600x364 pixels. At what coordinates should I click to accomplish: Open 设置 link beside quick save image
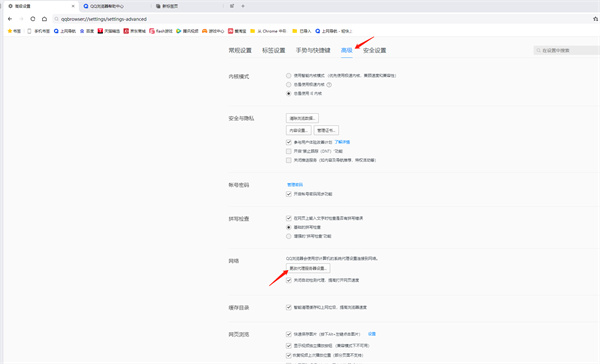(372, 334)
